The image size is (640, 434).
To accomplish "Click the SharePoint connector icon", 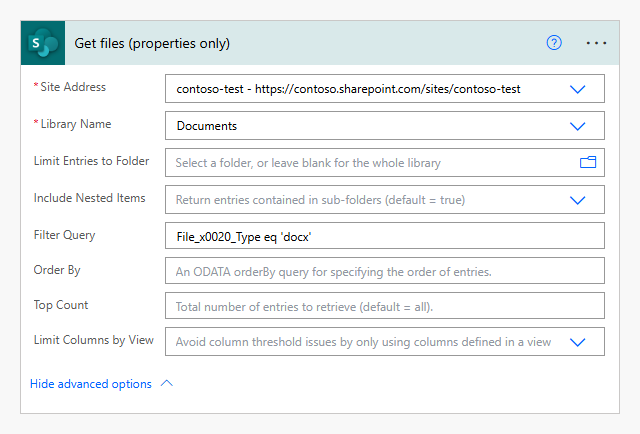I will tap(43, 43).
